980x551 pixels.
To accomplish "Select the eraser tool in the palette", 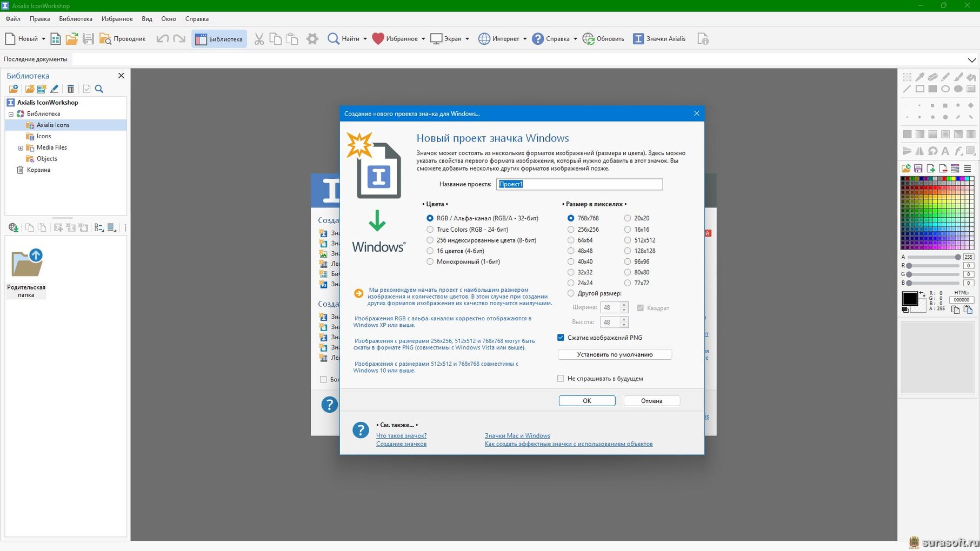I will (x=933, y=77).
